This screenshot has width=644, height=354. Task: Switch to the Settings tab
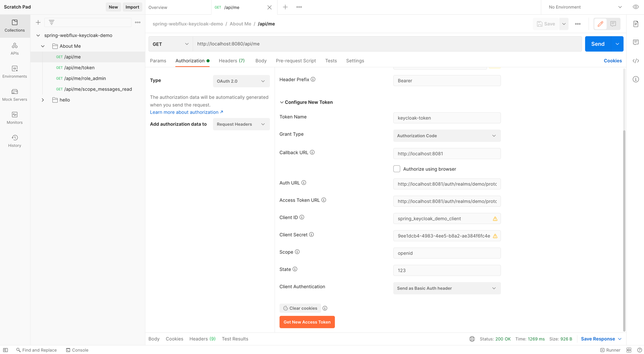[x=355, y=61]
